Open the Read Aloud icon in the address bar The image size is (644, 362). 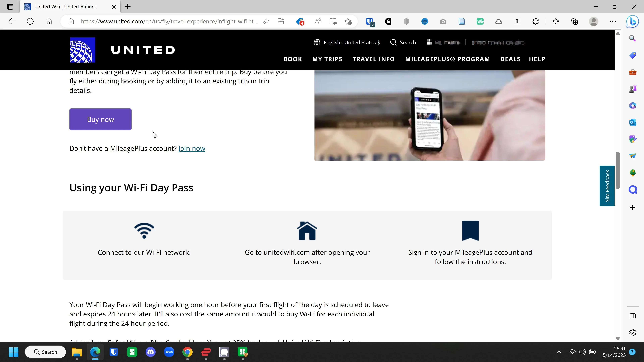point(318,21)
